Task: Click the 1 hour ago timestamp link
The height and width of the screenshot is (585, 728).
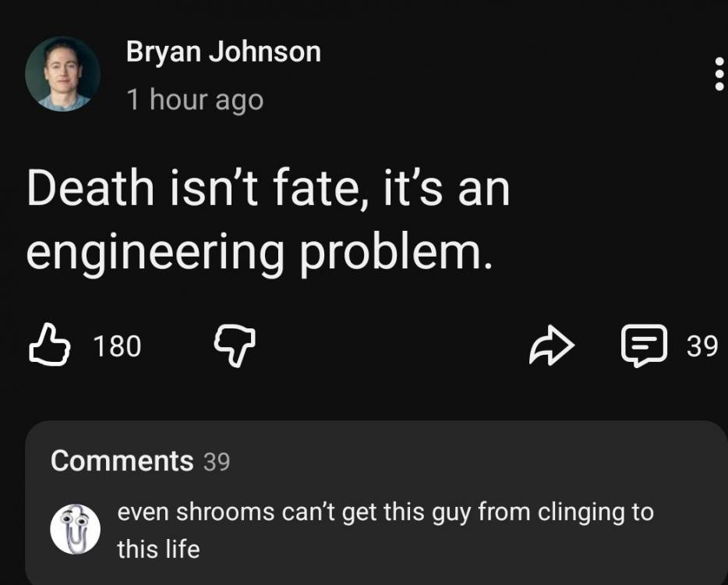Action: (x=194, y=99)
